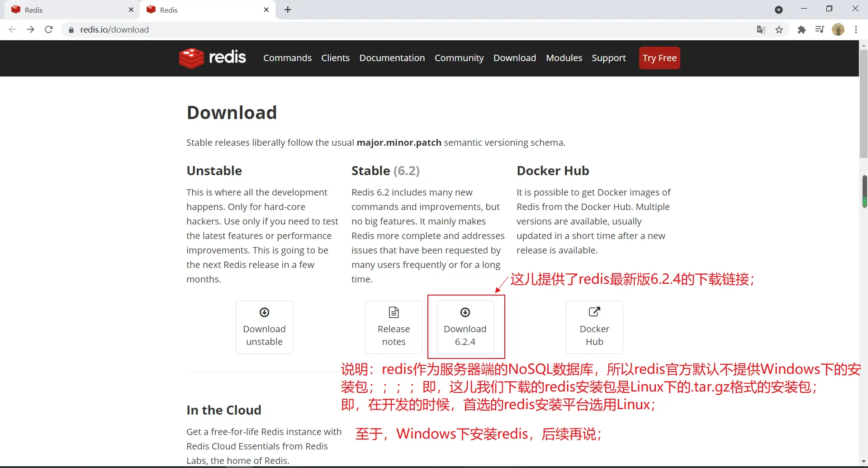Open the Extensions puzzle icon

[x=802, y=29]
